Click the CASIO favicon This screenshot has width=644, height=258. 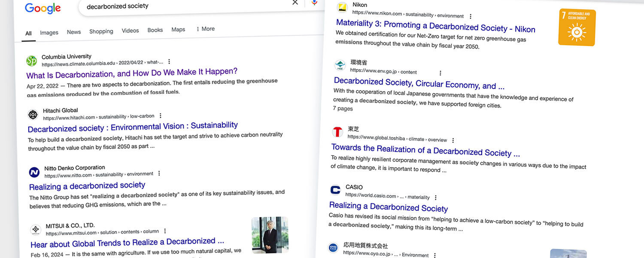click(335, 190)
